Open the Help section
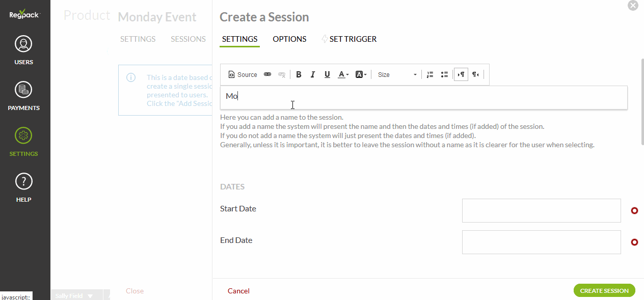 click(24, 188)
